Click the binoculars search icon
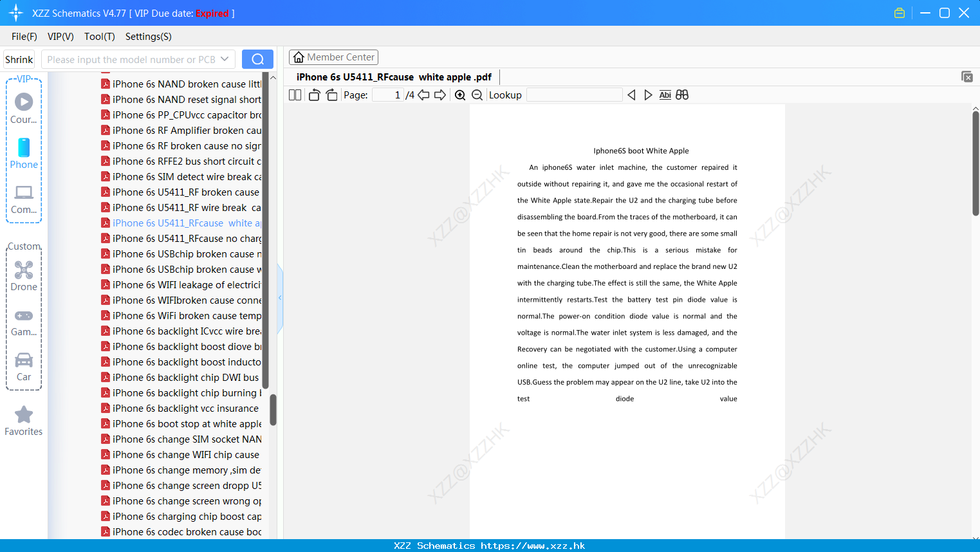The height and width of the screenshot is (552, 980). 682,95
